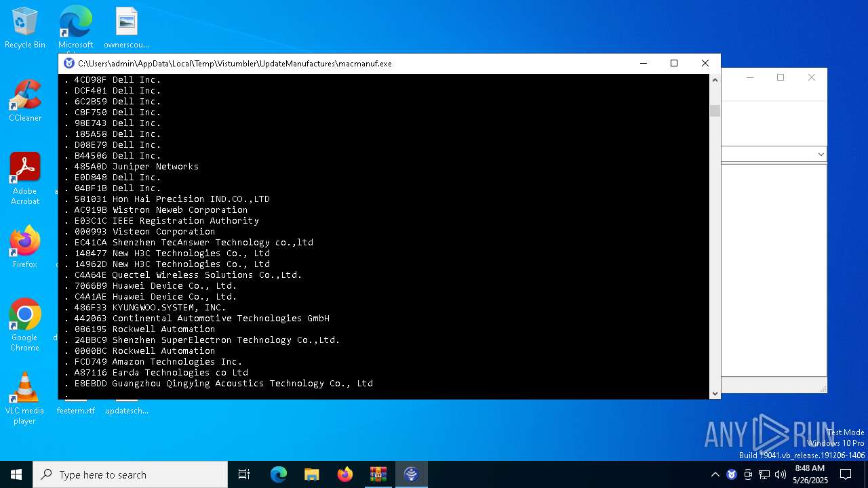The height and width of the screenshot is (488, 868).
Task: Open Edge from the taskbar
Action: point(279,474)
